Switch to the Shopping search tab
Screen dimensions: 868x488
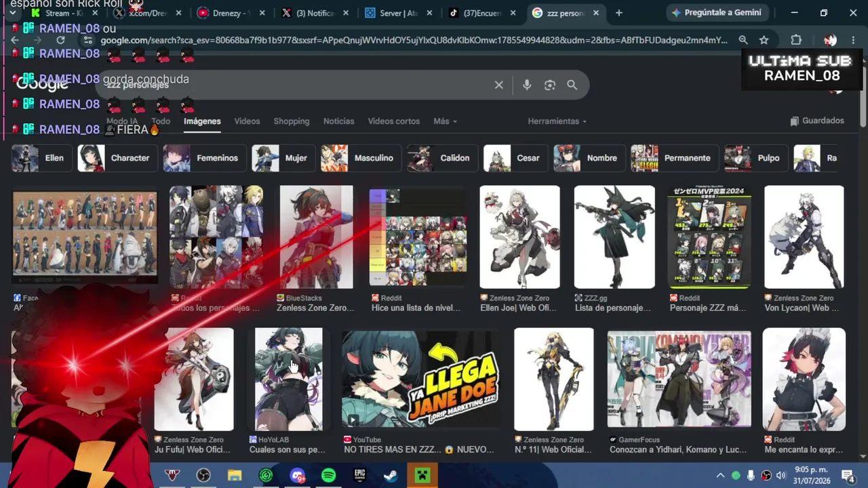tap(292, 121)
